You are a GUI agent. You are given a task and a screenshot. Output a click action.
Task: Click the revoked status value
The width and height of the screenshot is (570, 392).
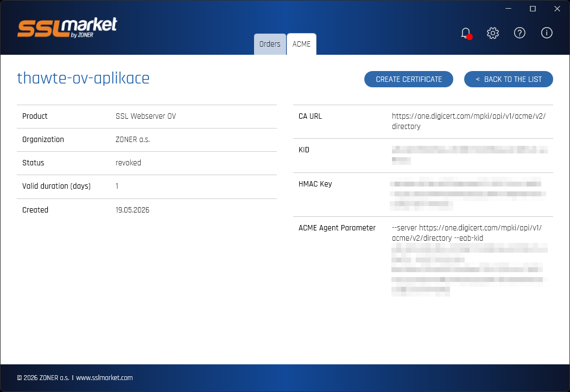(x=128, y=163)
